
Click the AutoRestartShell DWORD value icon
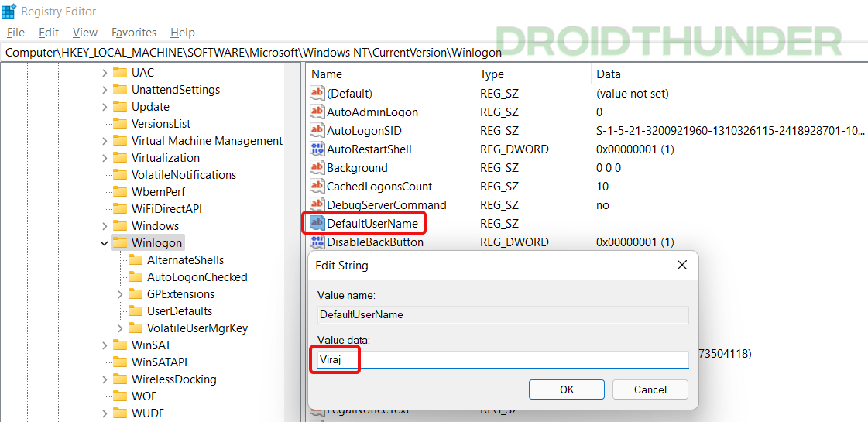click(x=317, y=149)
